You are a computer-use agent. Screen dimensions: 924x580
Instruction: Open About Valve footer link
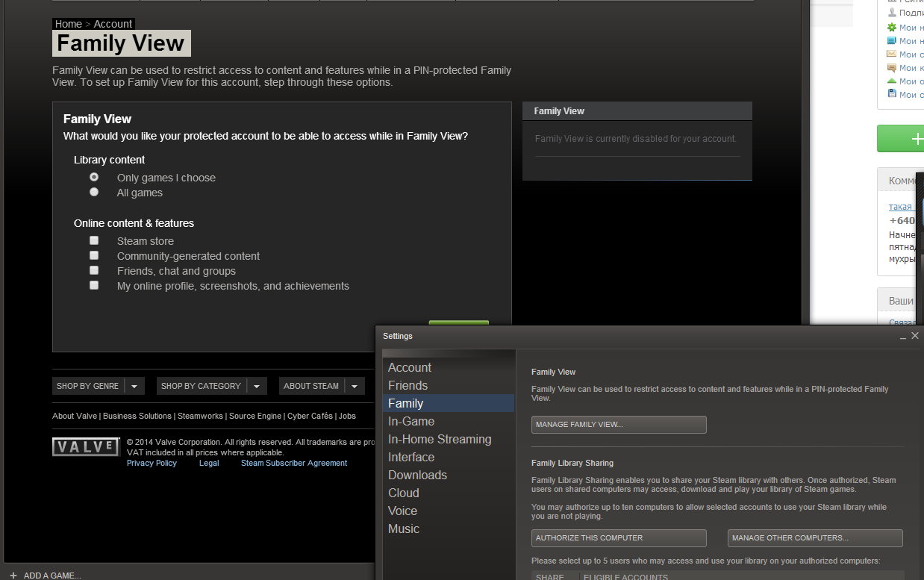[75, 416]
